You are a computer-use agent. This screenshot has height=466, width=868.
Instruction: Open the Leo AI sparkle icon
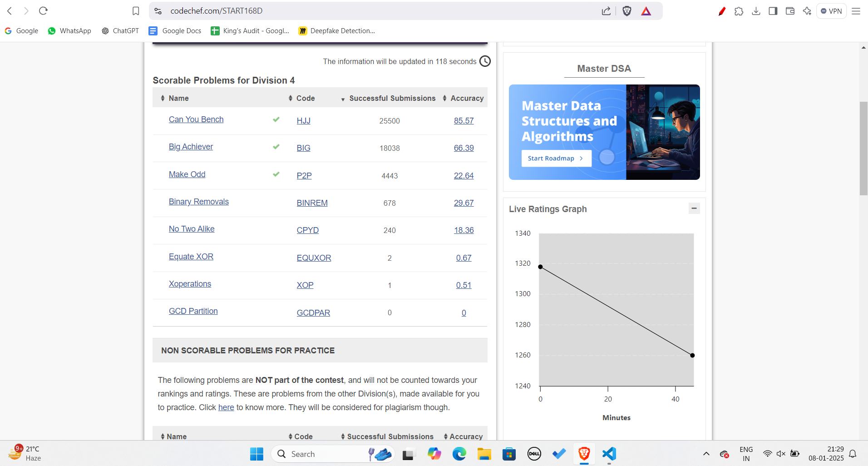(x=807, y=11)
